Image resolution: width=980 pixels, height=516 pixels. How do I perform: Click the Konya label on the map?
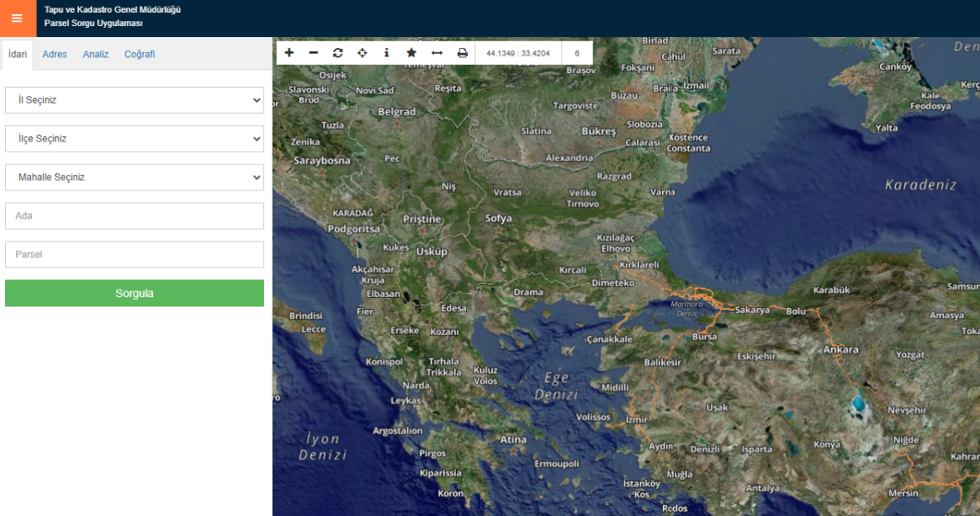[x=827, y=444]
